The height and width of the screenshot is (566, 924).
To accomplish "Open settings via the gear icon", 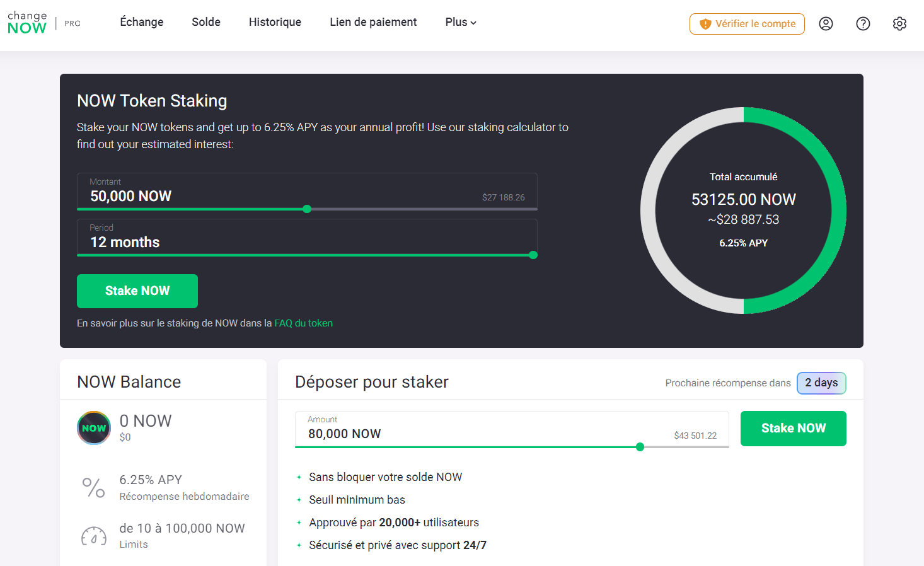I will click(899, 23).
